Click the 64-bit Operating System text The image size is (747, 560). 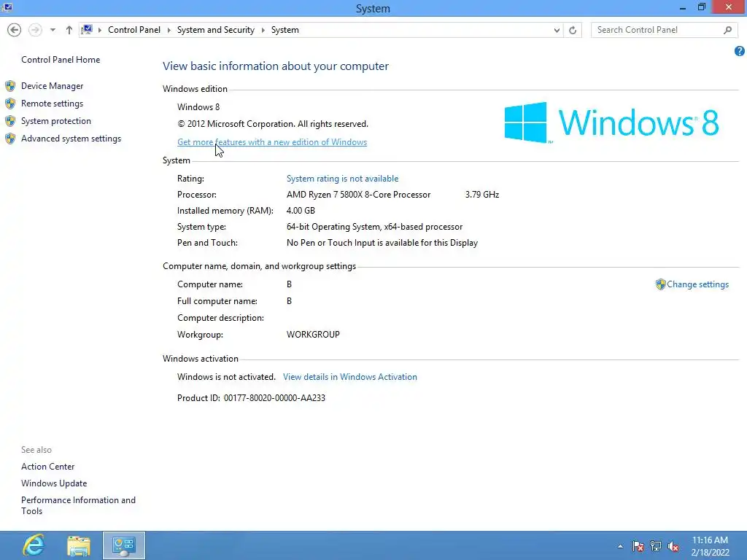coord(374,227)
